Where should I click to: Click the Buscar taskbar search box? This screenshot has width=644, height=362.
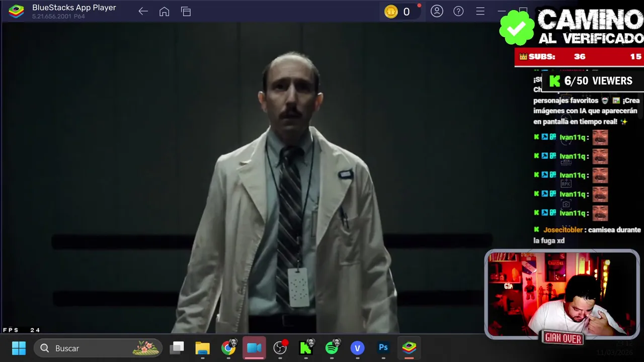[99, 348]
